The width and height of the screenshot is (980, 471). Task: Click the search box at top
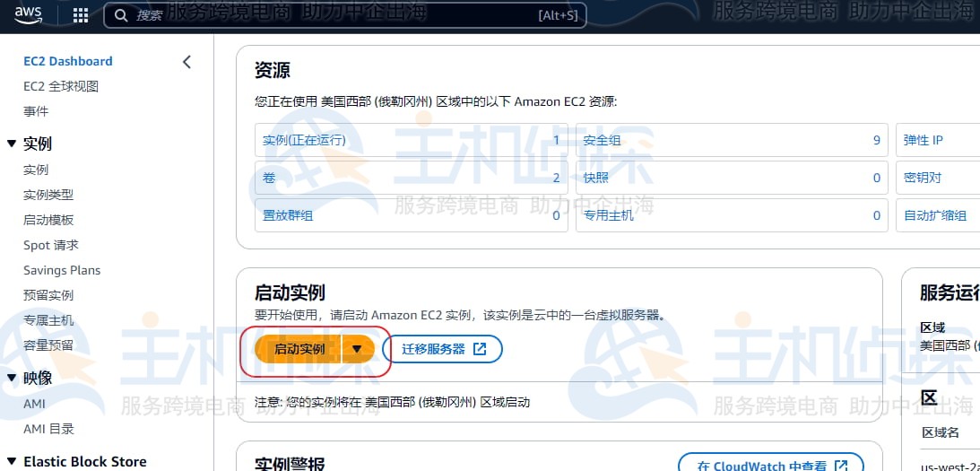(x=345, y=15)
